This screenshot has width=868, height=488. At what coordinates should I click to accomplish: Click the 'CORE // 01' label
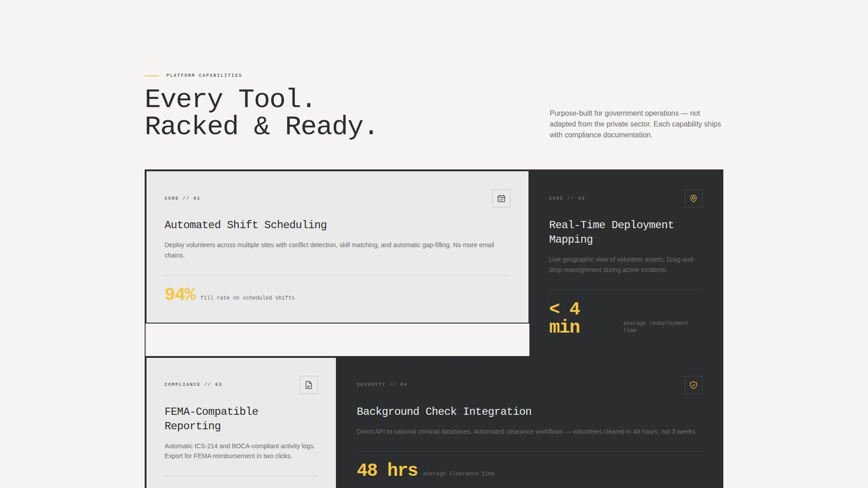point(182,198)
